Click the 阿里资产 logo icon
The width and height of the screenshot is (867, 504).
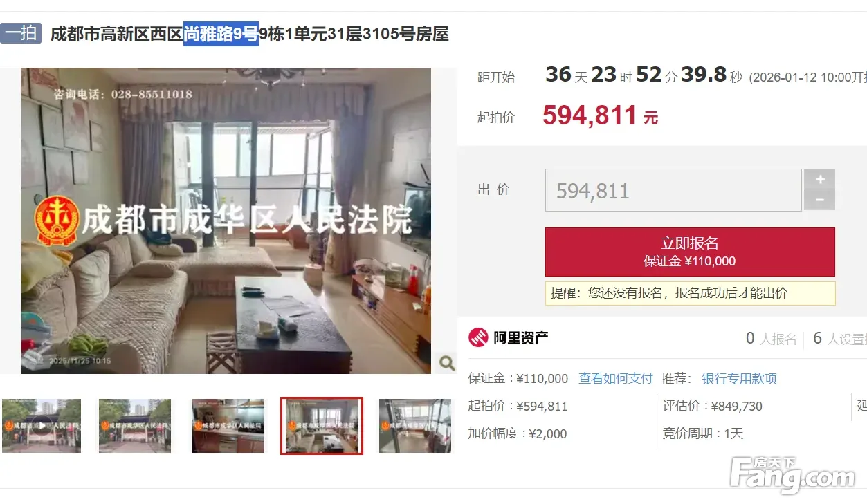coord(478,338)
